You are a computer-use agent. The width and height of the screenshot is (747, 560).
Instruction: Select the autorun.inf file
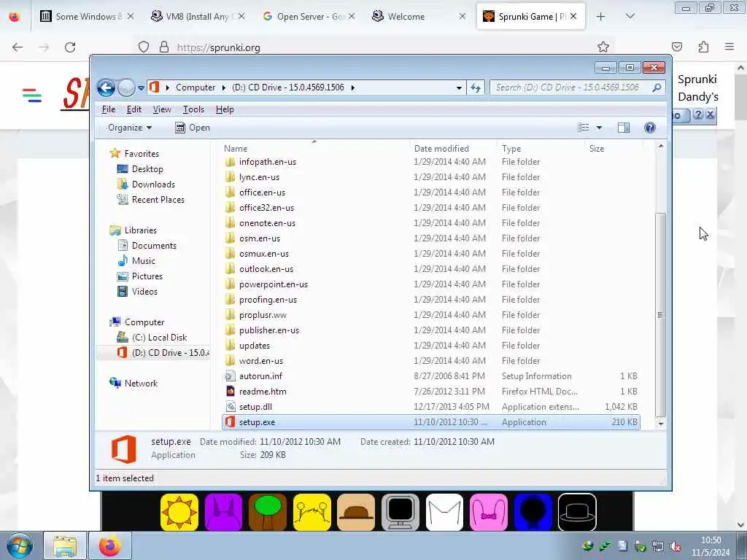[x=430, y=376]
